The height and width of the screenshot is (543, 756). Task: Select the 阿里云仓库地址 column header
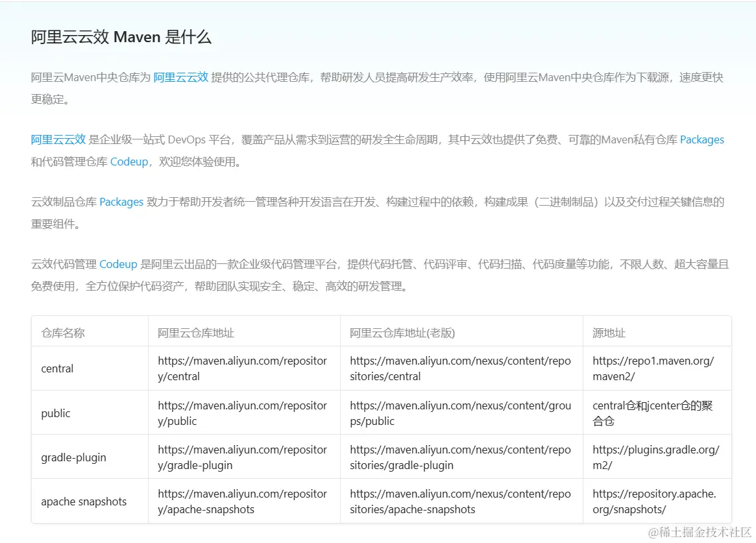pos(196,333)
